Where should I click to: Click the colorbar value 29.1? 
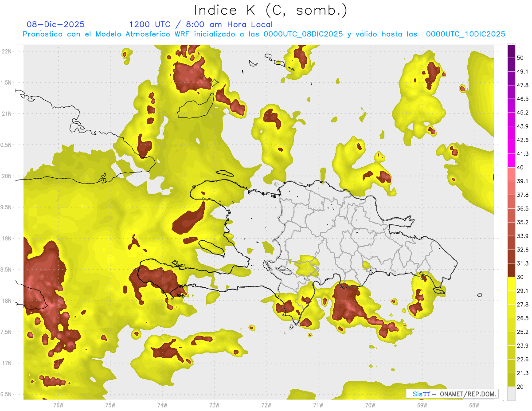tap(523, 291)
